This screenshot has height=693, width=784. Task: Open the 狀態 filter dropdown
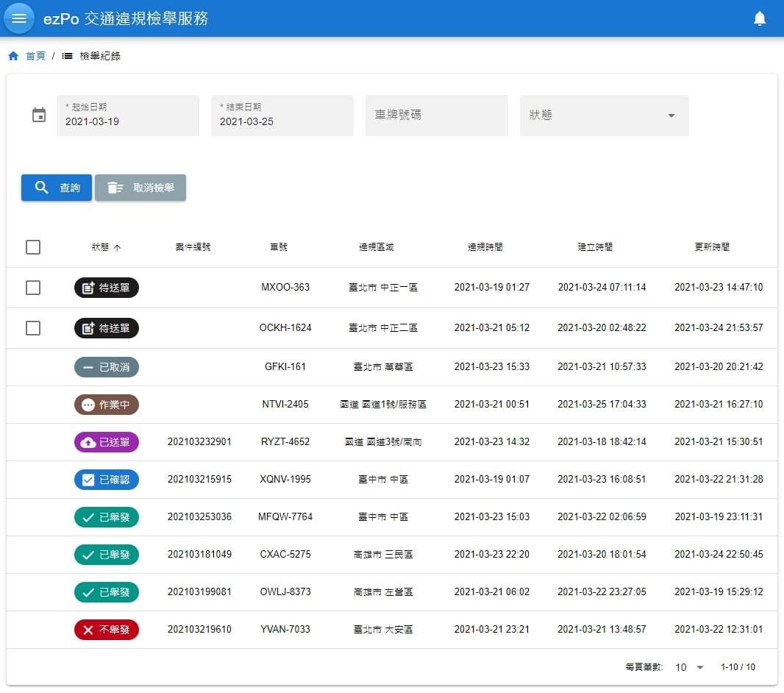(603, 115)
